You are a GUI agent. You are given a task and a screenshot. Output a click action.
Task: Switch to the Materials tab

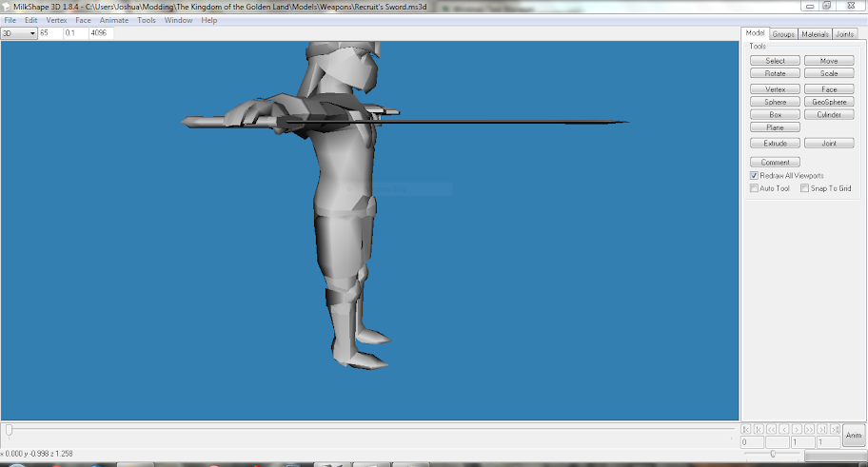[815, 34]
